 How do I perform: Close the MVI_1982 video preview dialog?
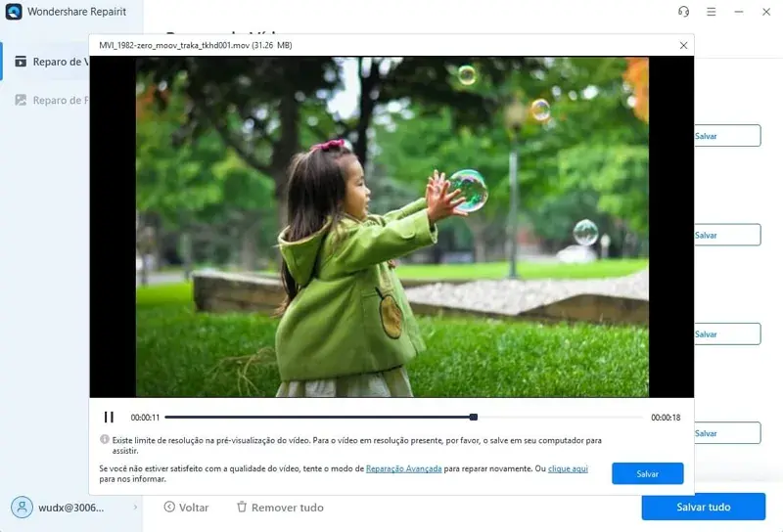(683, 45)
